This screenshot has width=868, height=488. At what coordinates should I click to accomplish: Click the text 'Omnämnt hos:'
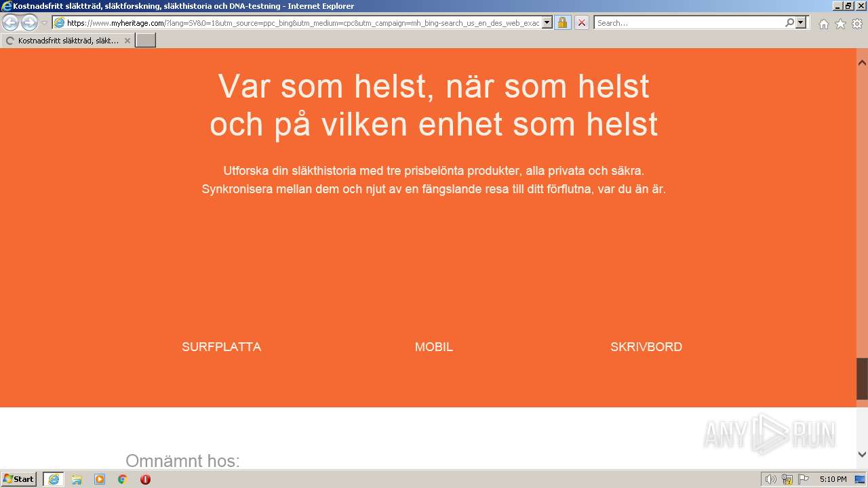(182, 461)
